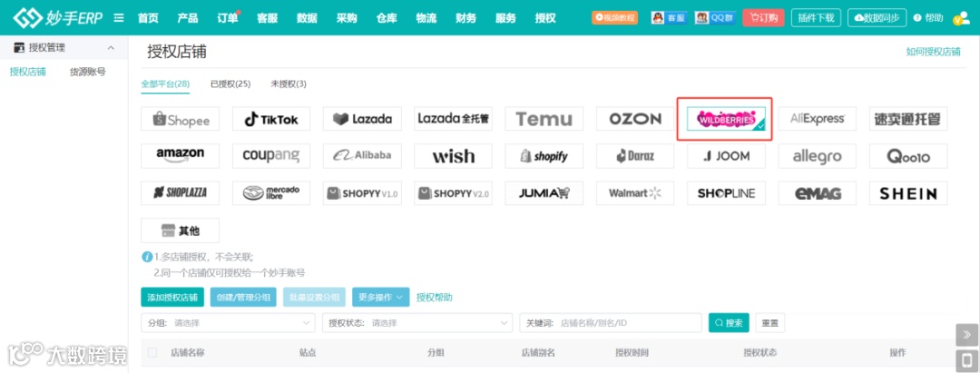The height and width of the screenshot is (373, 980).
Task: Open the 如何授权店铺 link
Action: (x=933, y=52)
